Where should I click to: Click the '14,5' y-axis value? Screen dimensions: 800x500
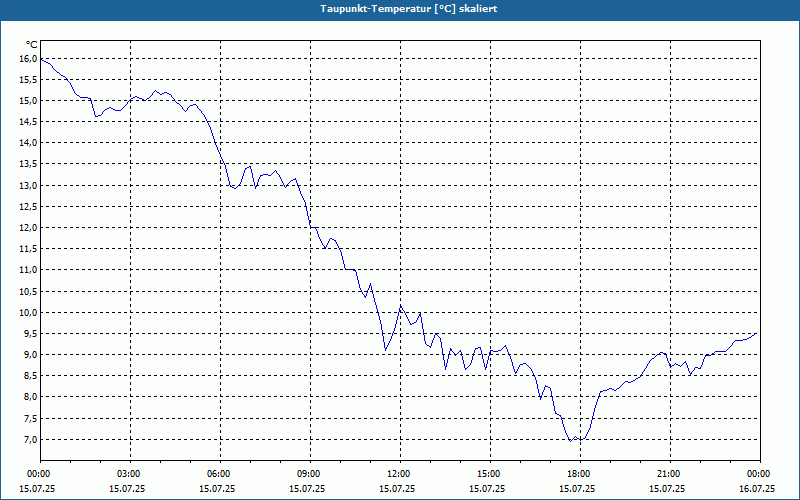[x=29, y=122]
